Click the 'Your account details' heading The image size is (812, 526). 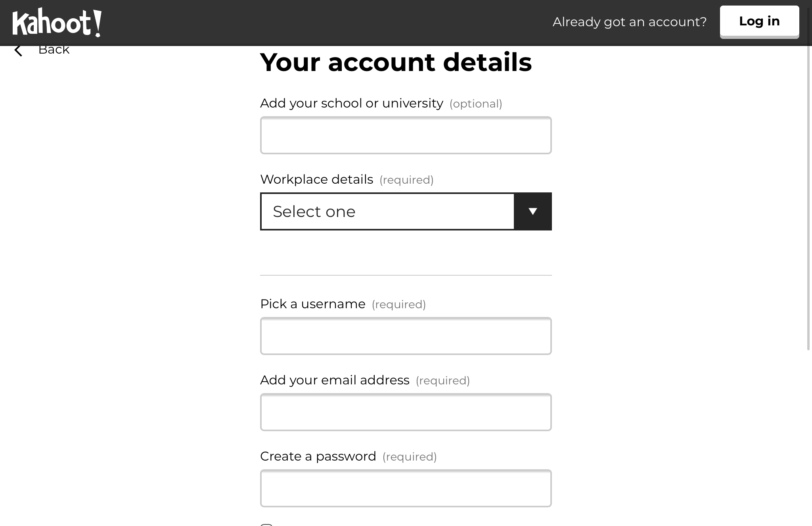click(x=396, y=62)
